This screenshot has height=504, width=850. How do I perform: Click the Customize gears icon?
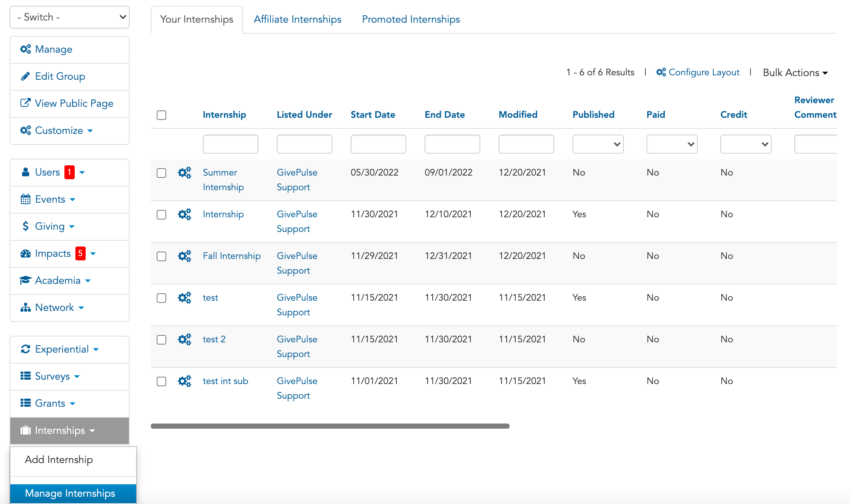[26, 130]
